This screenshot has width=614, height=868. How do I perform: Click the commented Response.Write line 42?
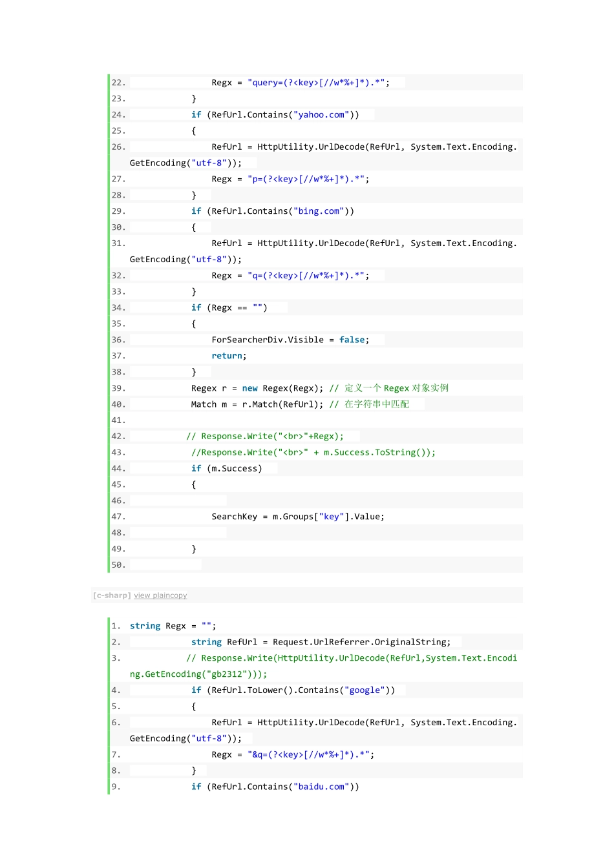265,437
